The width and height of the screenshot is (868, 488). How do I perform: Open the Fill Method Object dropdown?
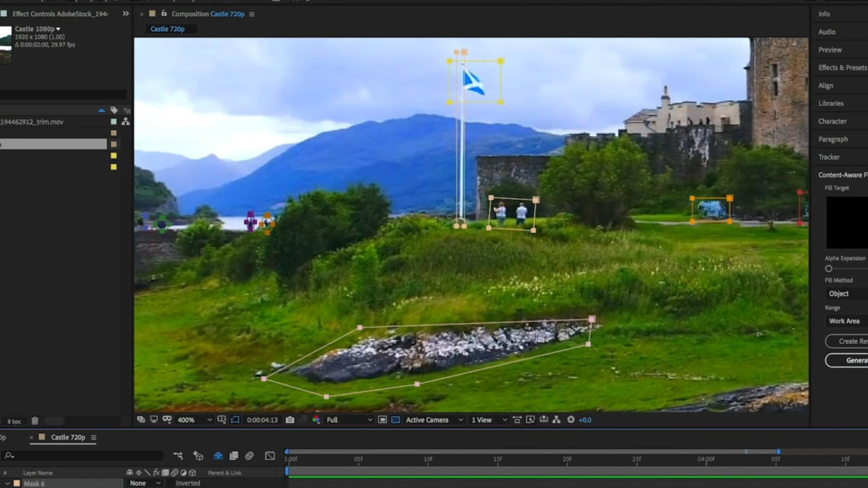click(846, 294)
